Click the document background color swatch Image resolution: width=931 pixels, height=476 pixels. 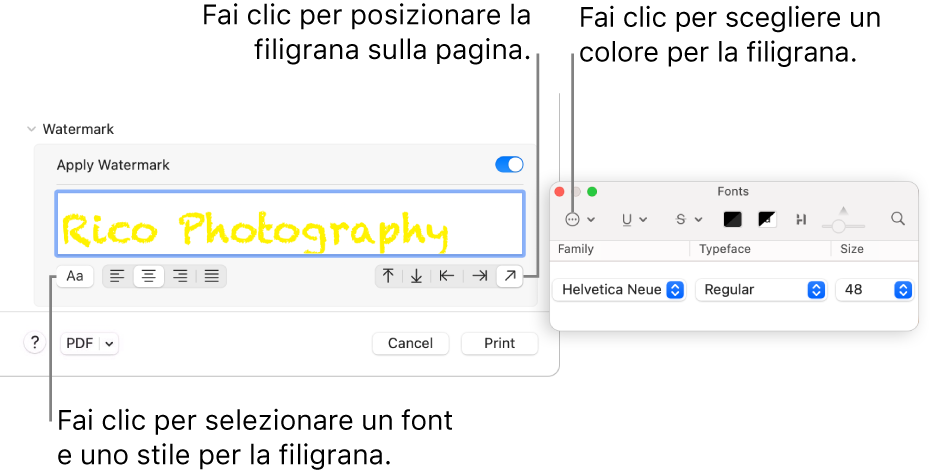point(768,220)
